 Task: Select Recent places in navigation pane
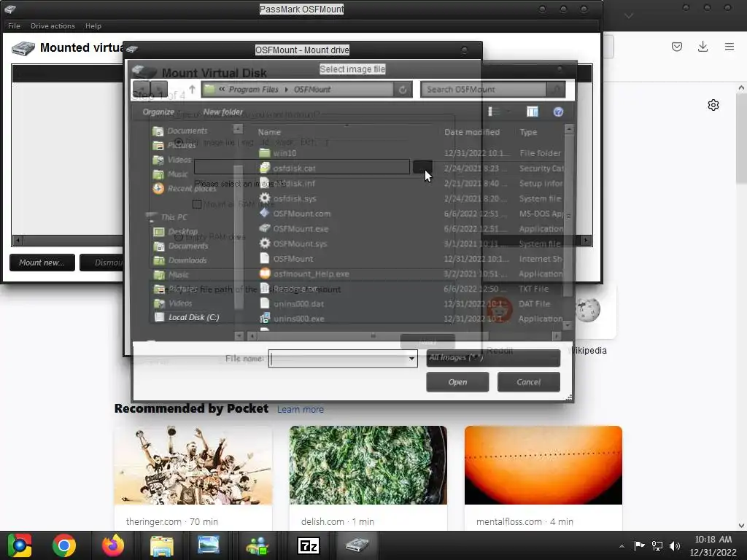tap(185, 189)
